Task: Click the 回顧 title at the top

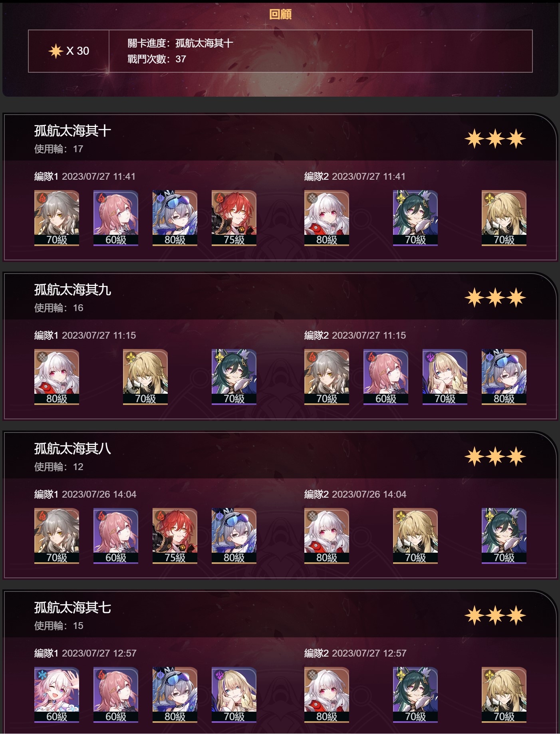Action: tap(280, 14)
